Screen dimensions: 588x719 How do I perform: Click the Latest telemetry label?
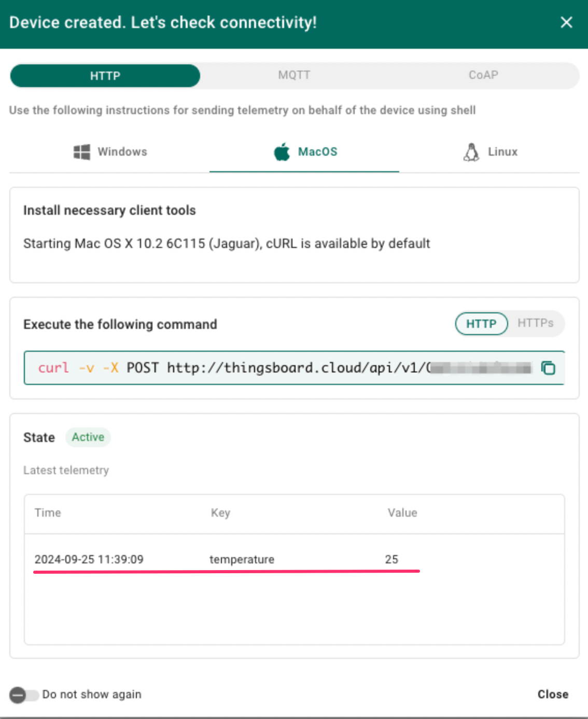point(66,471)
